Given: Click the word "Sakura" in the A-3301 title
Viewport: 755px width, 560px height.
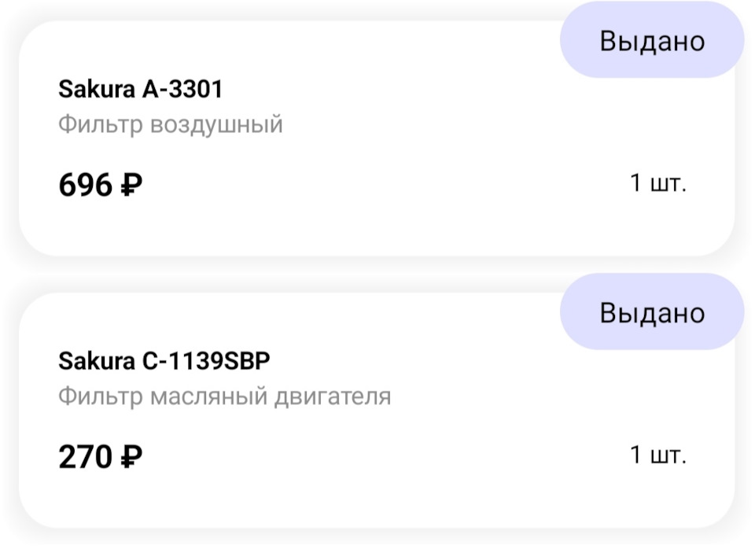Looking at the screenshot, I should [97, 89].
